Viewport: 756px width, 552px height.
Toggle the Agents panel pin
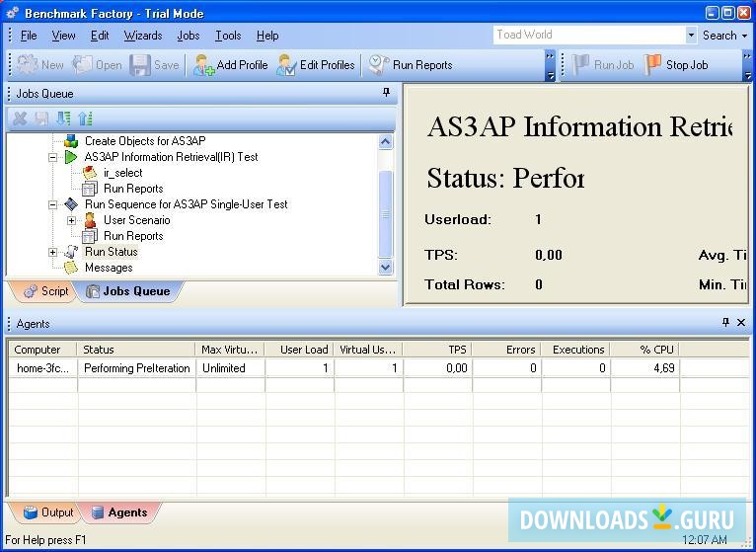725,322
